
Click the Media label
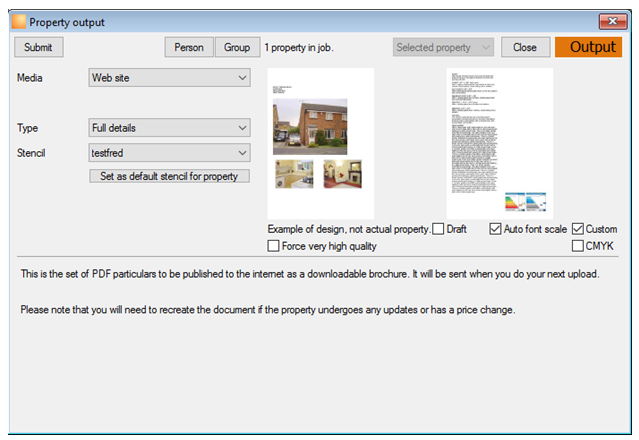coord(29,77)
